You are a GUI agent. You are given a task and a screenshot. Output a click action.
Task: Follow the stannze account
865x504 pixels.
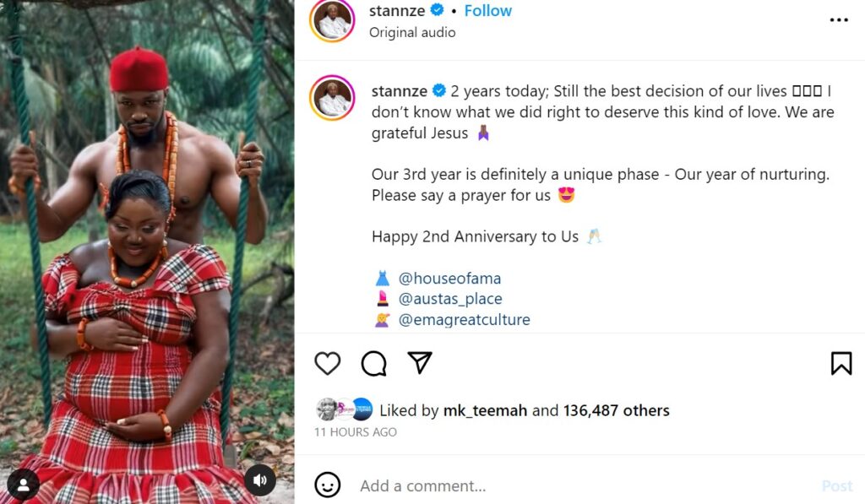[487, 11]
